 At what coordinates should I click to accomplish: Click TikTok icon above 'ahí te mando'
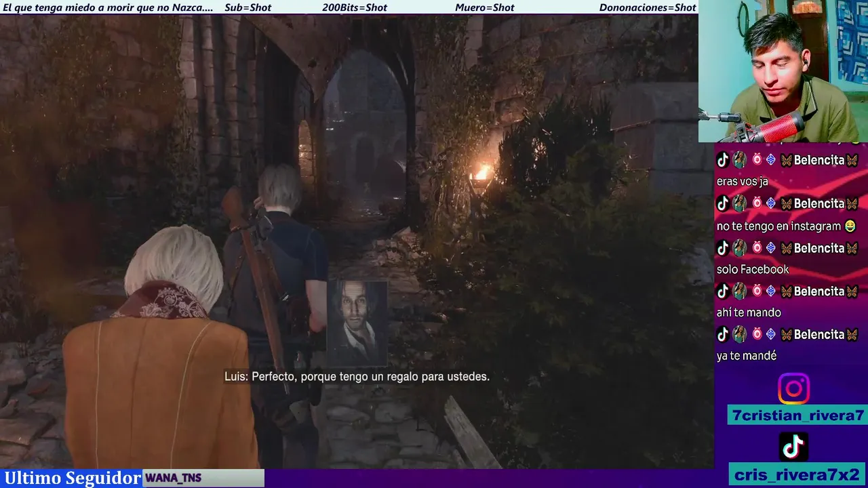[723, 291]
